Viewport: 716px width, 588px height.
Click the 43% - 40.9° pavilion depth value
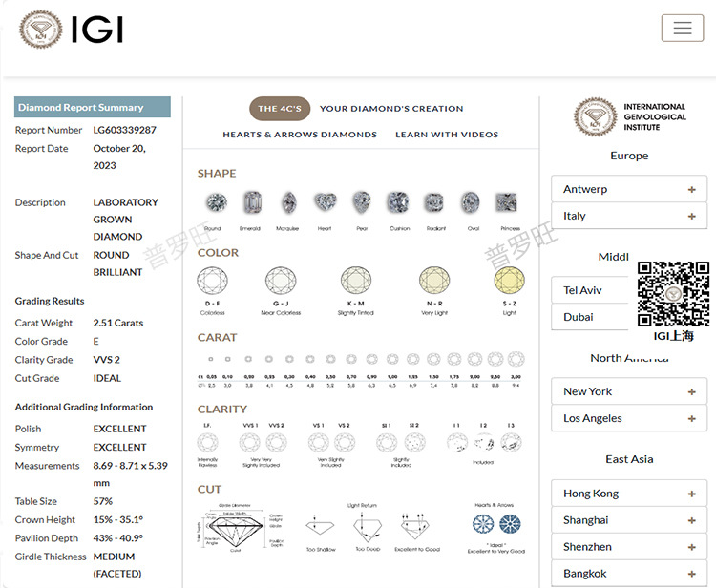coord(118,538)
